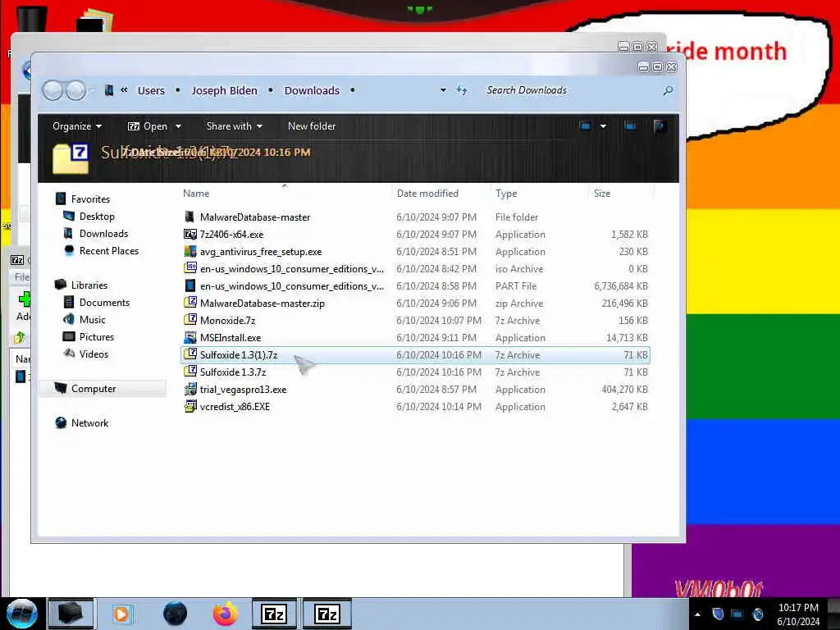
Task: Click the Joseph Biden breadcrumb segment
Action: 225,90
